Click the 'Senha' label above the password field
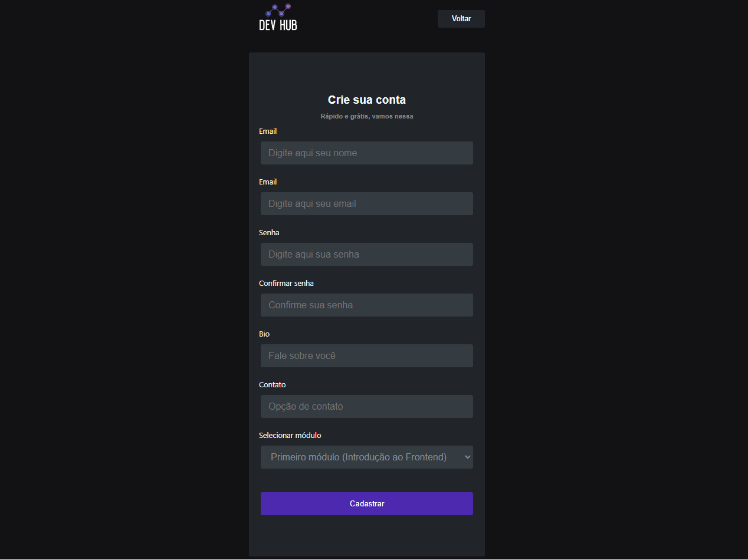Viewport: 748px width, 560px height. pos(269,232)
